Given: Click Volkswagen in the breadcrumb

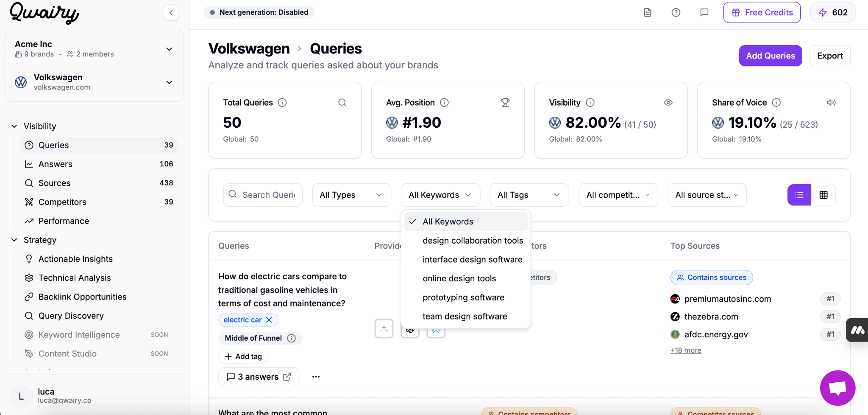Looking at the screenshot, I should click(x=249, y=49).
